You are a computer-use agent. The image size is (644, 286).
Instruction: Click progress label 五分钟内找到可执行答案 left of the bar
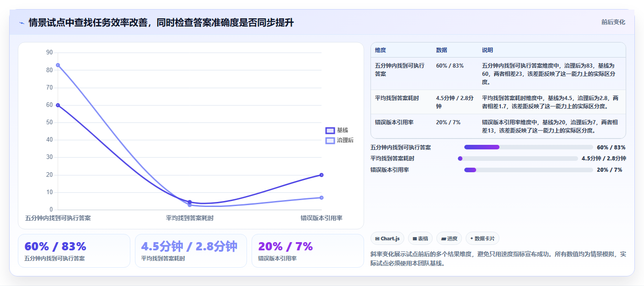pos(401,147)
